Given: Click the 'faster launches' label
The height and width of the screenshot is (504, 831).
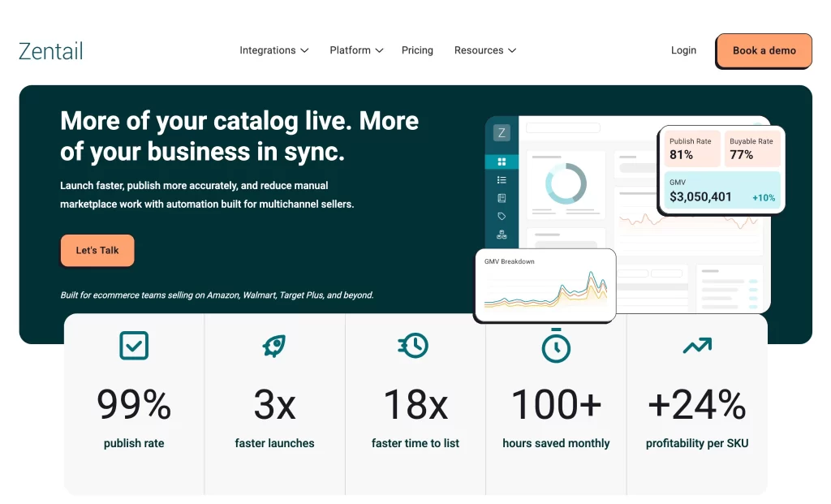Looking at the screenshot, I should click(274, 443).
